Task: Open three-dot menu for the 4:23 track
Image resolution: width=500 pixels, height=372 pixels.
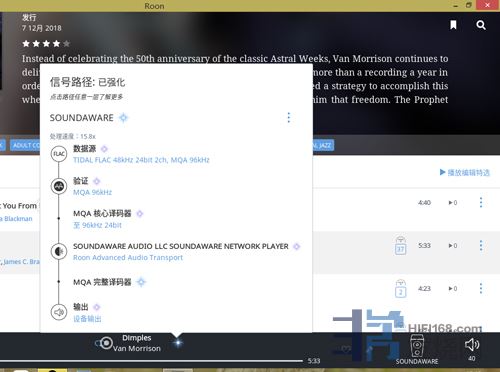Action: [x=481, y=288]
